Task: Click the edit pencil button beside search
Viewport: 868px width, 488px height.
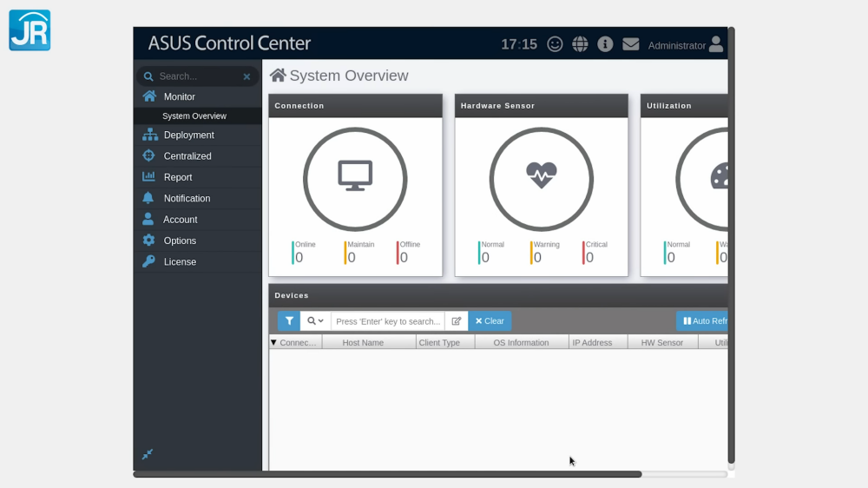Action: (x=457, y=321)
